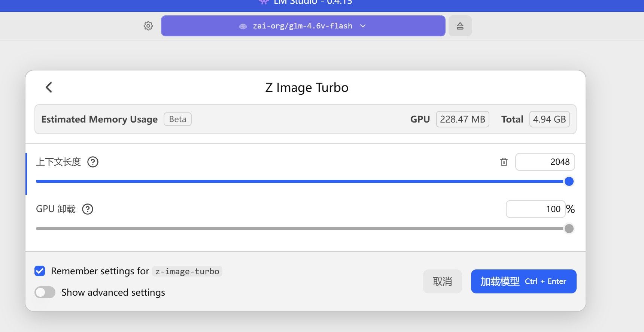Click the 上下文长度 slider handle
The height and width of the screenshot is (332, 644).
pyautogui.click(x=569, y=181)
